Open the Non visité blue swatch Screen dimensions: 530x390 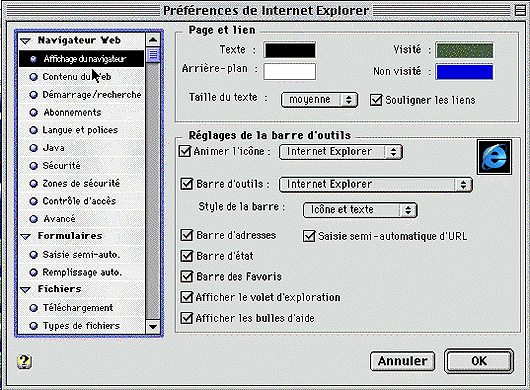pos(464,72)
